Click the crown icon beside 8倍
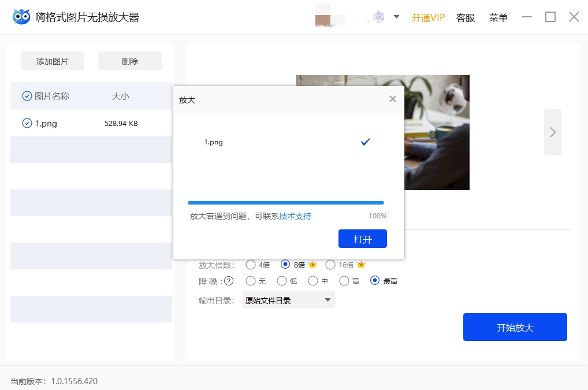Image resolution: width=588 pixels, height=390 pixels. (x=313, y=265)
